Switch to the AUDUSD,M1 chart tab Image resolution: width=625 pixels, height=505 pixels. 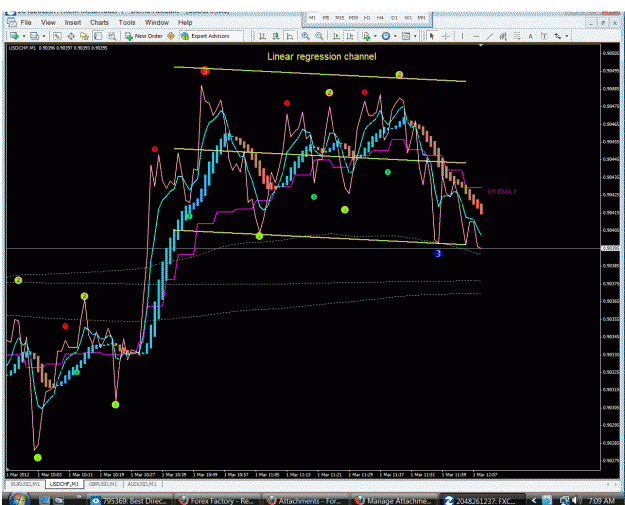click(x=142, y=484)
